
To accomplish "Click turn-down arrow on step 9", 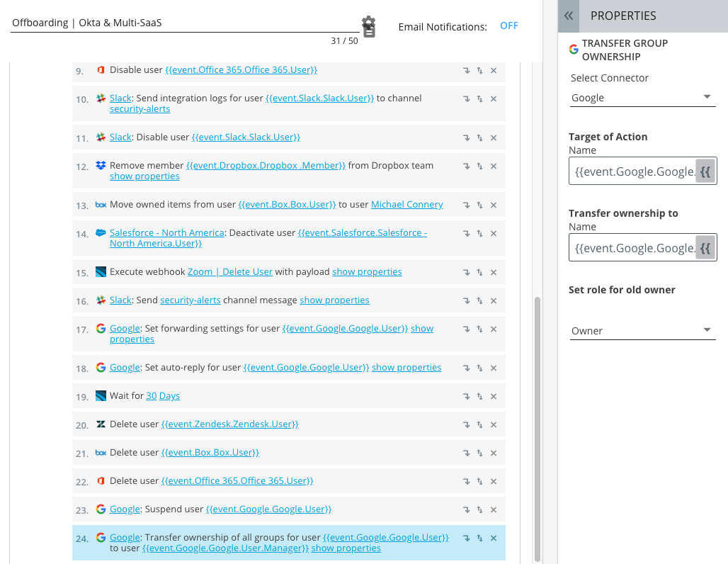I will click(x=466, y=71).
